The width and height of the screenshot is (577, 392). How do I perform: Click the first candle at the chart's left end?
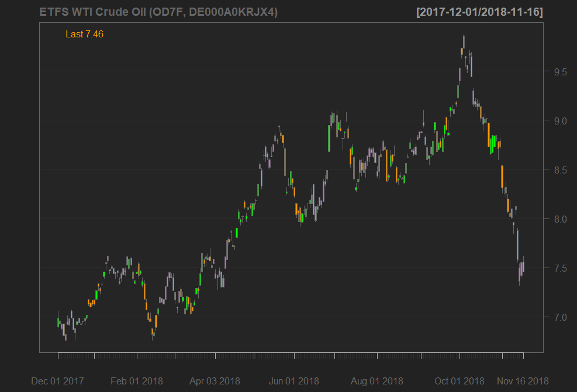(58, 322)
